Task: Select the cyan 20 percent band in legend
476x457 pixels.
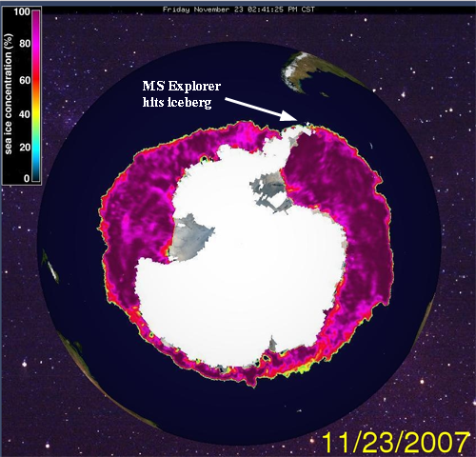Action: click(x=36, y=148)
